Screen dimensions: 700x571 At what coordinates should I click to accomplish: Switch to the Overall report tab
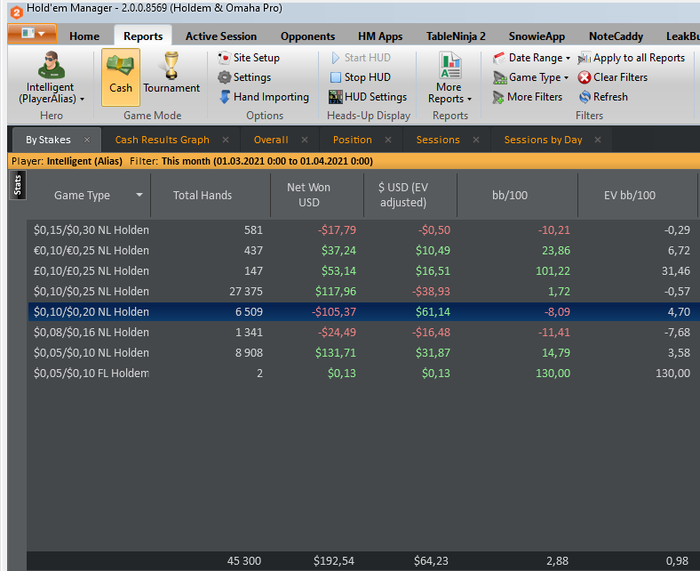271,140
